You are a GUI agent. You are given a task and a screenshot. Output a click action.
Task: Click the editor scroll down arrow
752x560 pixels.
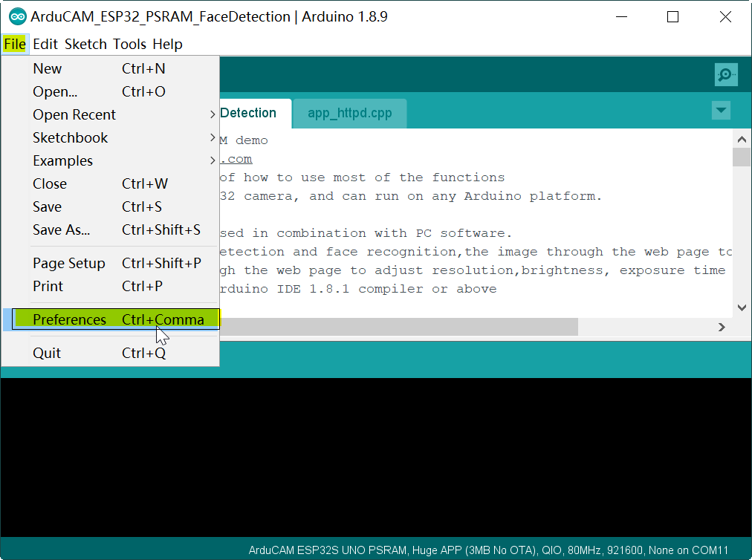[x=742, y=307]
